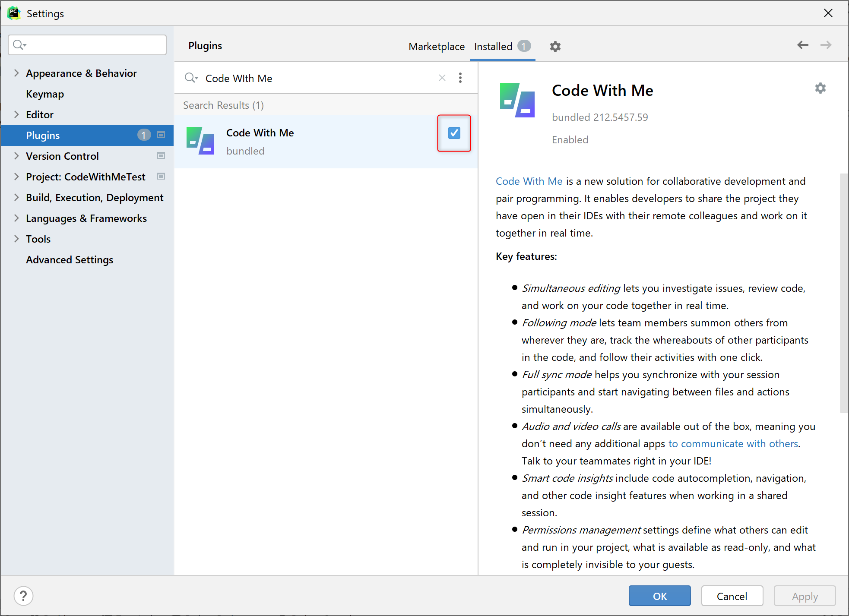Select Plugins in settings tree

pyautogui.click(x=43, y=136)
